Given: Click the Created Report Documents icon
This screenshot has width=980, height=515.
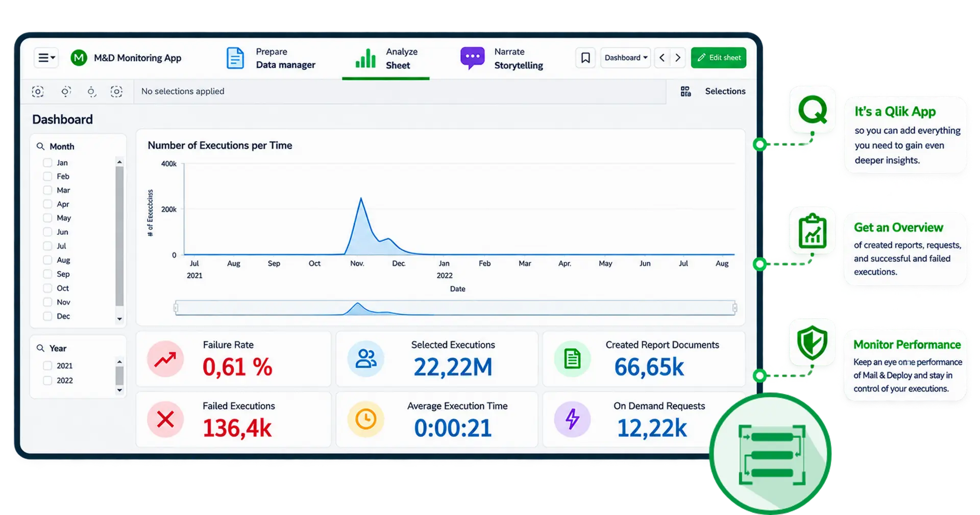Looking at the screenshot, I should tap(572, 359).
